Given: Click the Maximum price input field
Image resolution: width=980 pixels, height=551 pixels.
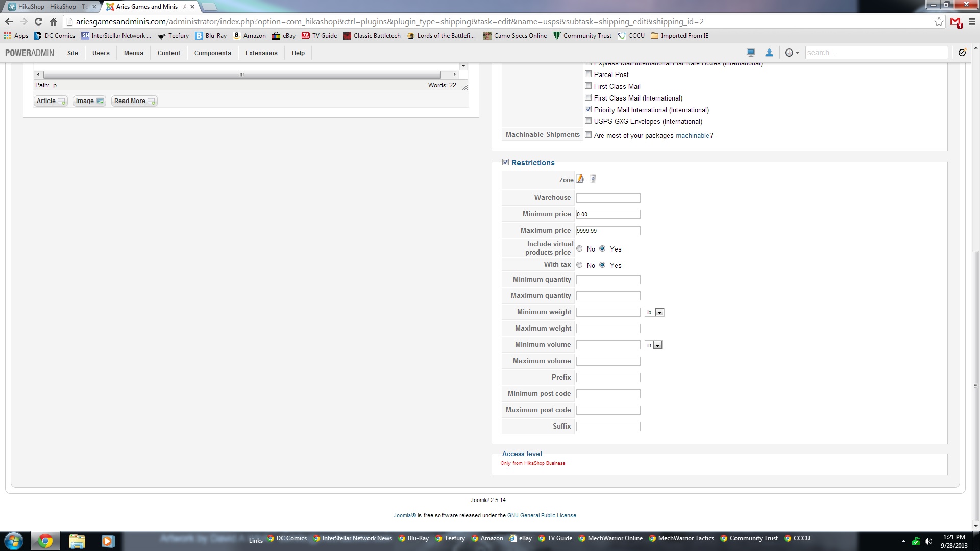Looking at the screenshot, I should 608,231.
